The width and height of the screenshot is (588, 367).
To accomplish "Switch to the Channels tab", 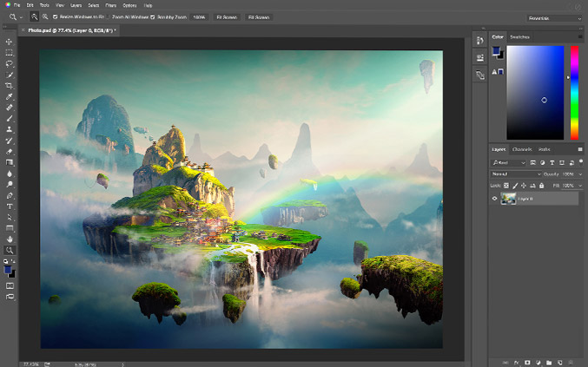I will coord(522,149).
